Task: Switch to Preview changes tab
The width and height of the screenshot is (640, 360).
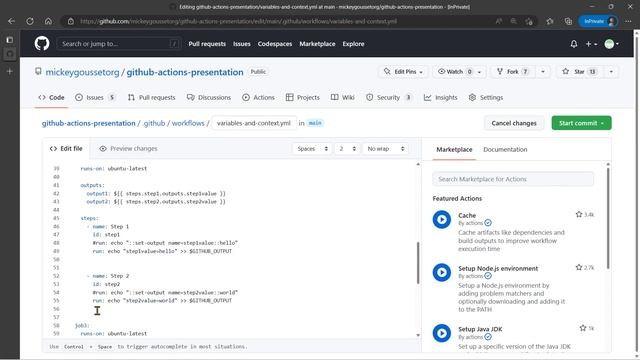Action: 128,149
